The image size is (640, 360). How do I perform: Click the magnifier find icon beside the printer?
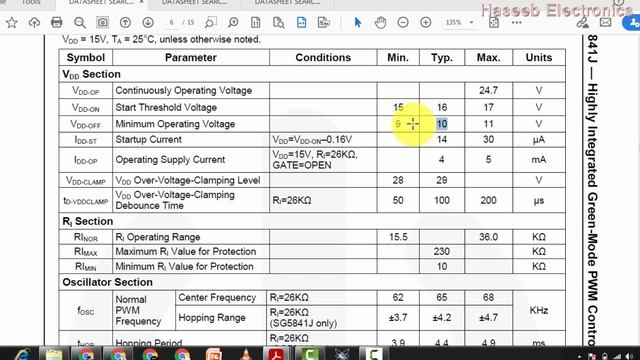pyautogui.click(x=80, y=22)
